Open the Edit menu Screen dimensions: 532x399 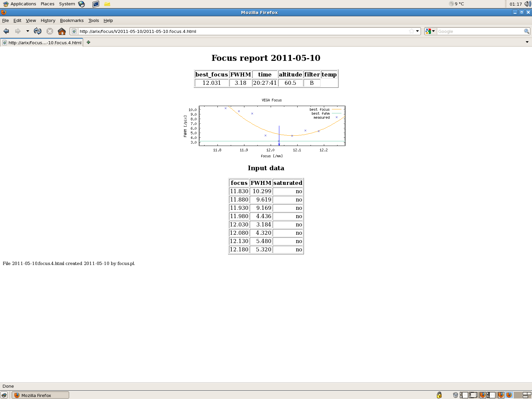(17, 20)
